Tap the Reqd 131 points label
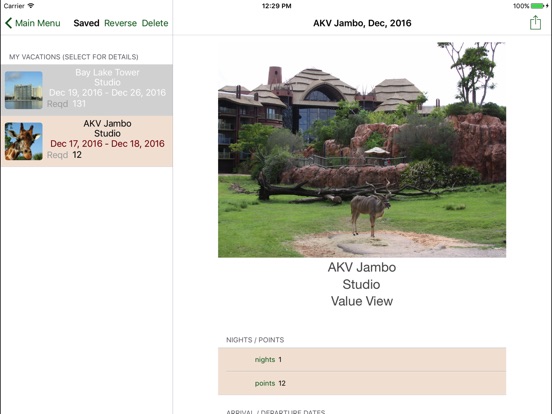The height and width of the screenshot is (414, 552). point(66,104)
